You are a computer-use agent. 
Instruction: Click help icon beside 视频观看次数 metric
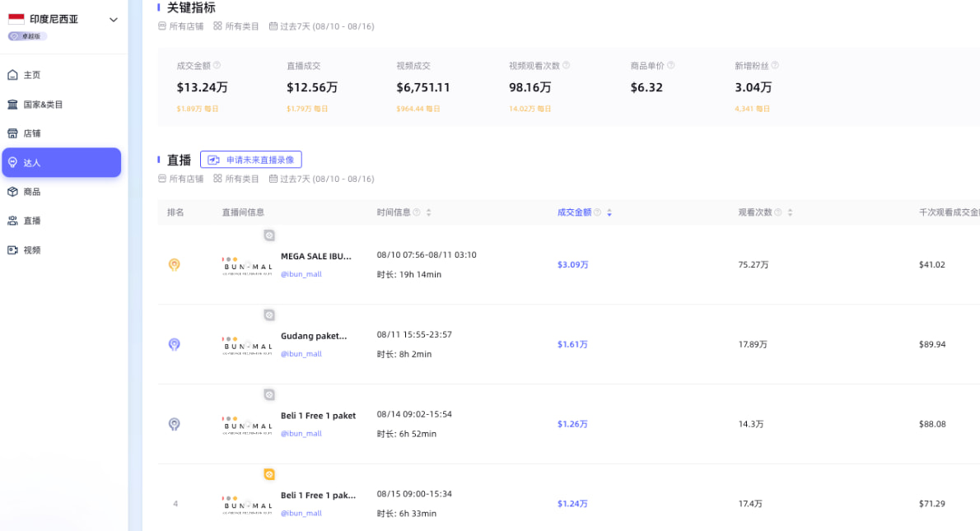[x=566, y=65]
